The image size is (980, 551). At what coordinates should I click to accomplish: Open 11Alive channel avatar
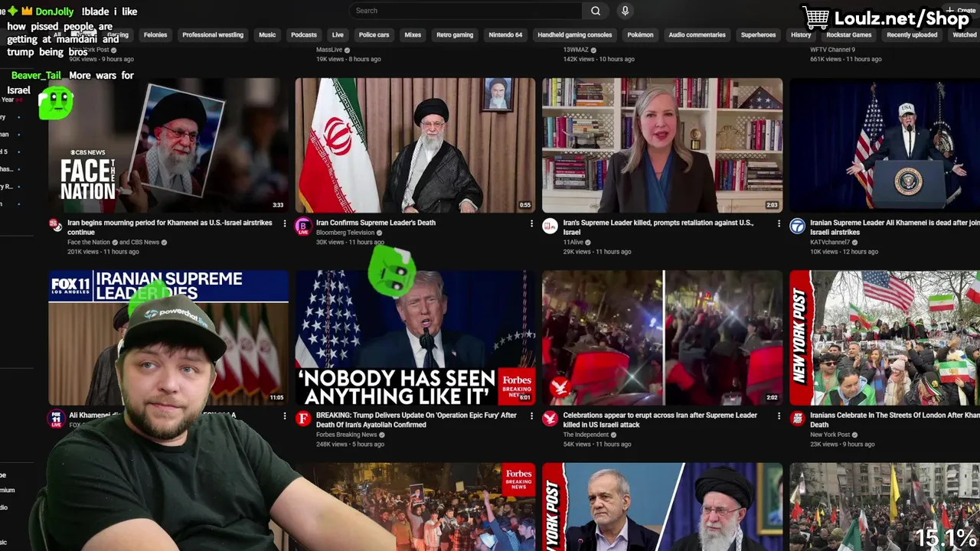(550, 226)
